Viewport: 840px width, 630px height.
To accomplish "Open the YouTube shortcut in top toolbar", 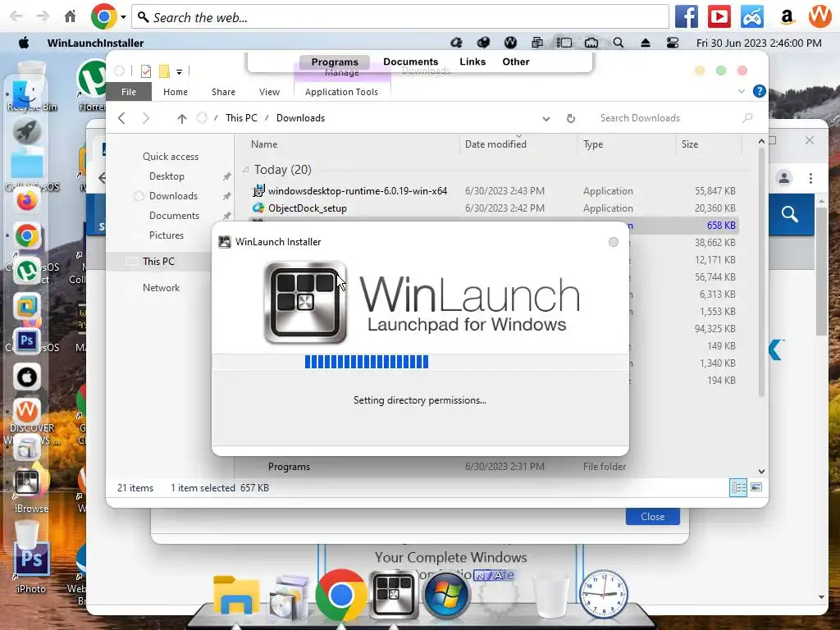I will (719, 16).
